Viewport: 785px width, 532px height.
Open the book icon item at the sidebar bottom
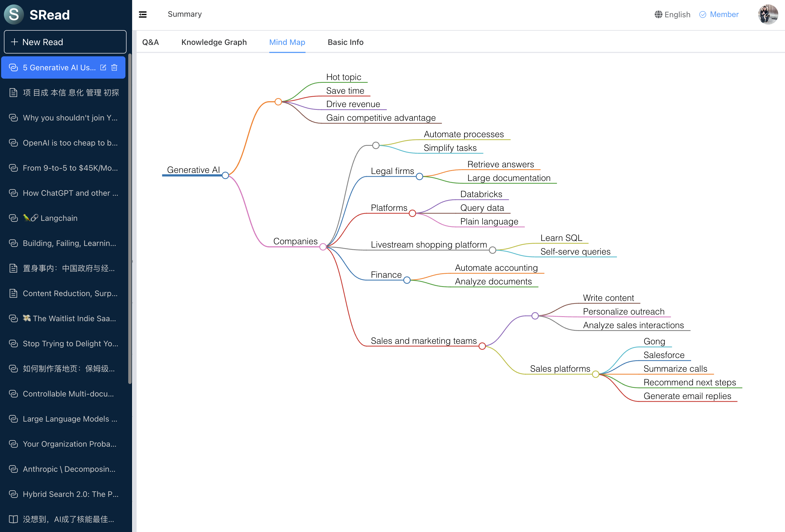13,519
